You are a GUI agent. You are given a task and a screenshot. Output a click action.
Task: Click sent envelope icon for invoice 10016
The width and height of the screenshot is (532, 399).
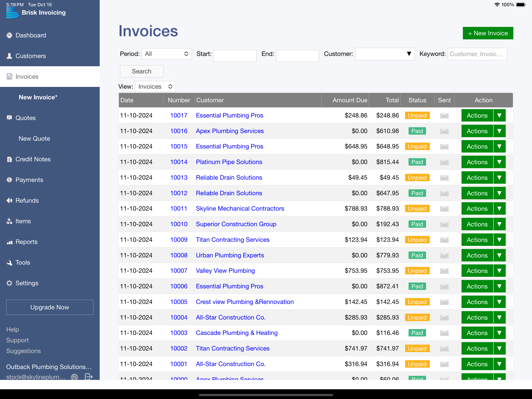444,131
